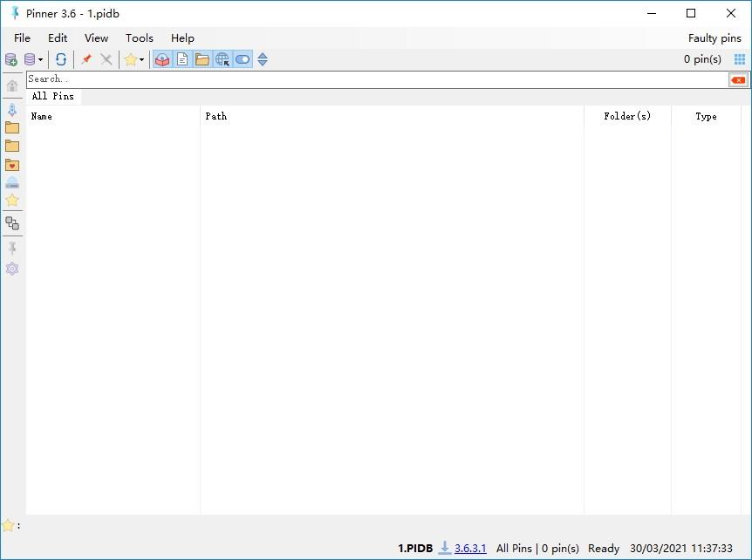752x560 pixels.
Task: Click the blue up-down sort arrows
Action: [263, 59]
